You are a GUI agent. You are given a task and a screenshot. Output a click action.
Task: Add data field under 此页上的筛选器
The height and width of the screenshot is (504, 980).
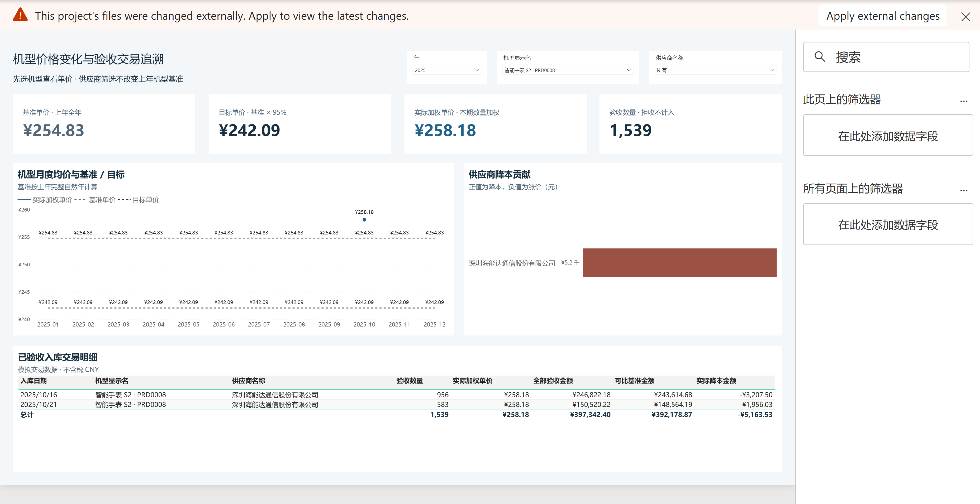pos(888,135)
